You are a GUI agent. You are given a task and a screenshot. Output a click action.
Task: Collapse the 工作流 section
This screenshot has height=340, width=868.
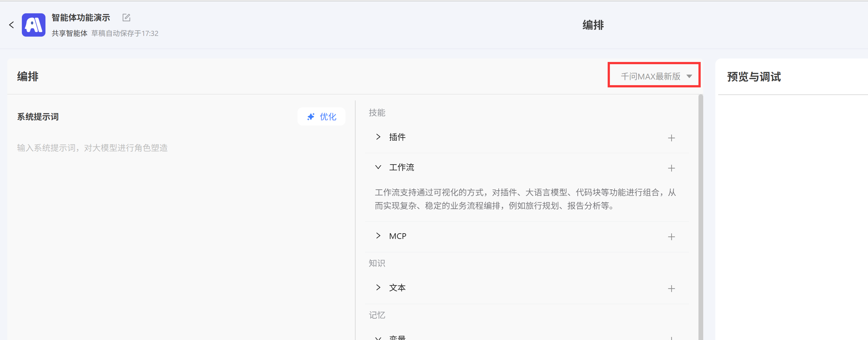[378, 167]
